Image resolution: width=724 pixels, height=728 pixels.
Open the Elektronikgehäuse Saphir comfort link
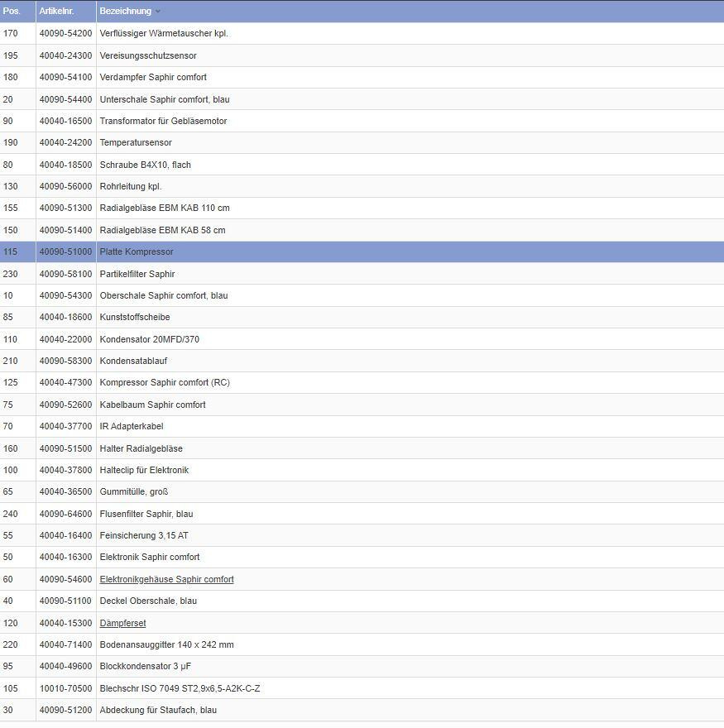pos(166,579)
